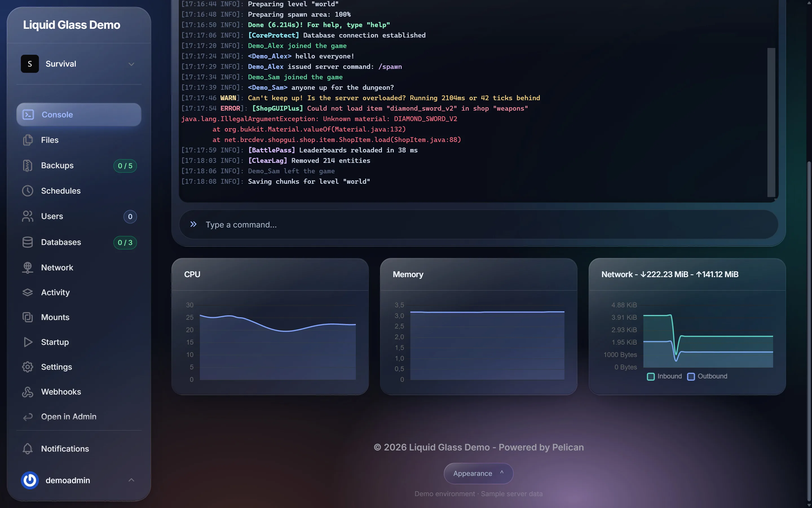Go to the Files page
This screenshot has height=508, width=812.
[79, 140]
